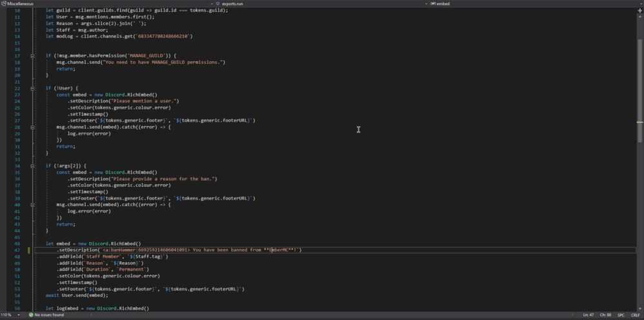This screenshot has height=320, width=644.
Task: Click the 'log.error(error)' call on line 41
Action: tap(89, 211)
